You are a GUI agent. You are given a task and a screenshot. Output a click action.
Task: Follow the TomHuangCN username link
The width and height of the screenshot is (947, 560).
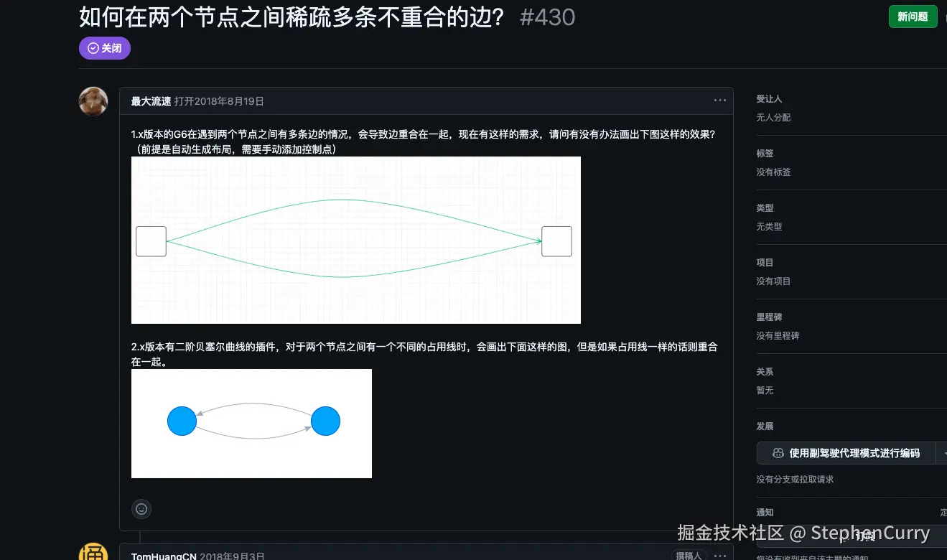[x=161, y=555]
